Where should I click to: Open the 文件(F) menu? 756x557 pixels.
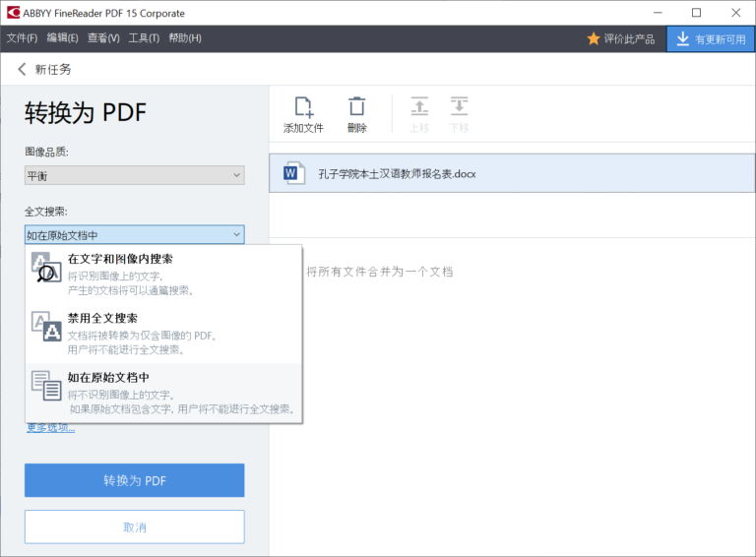[22, 38]
